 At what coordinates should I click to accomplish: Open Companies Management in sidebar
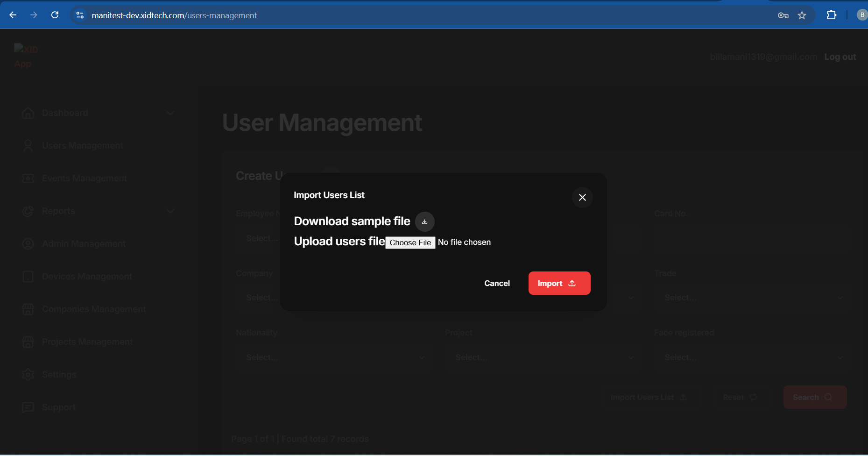(93, 309)
